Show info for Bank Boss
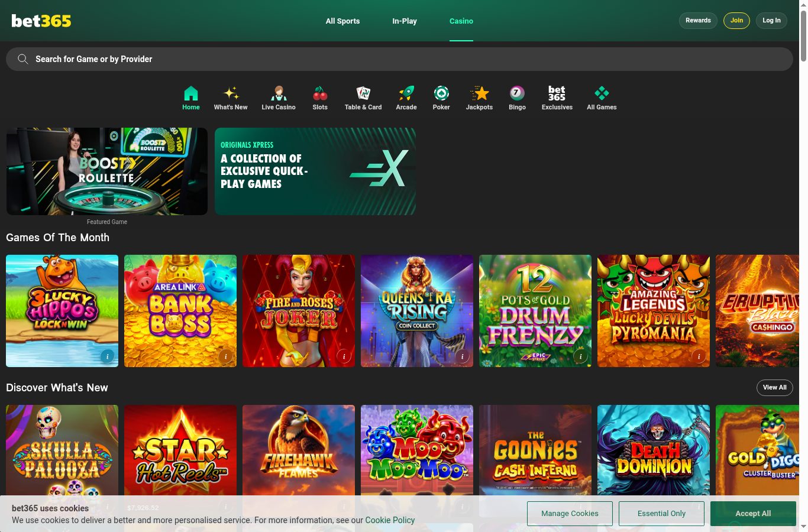Screen dimensions: 808x532 (225, 356)
